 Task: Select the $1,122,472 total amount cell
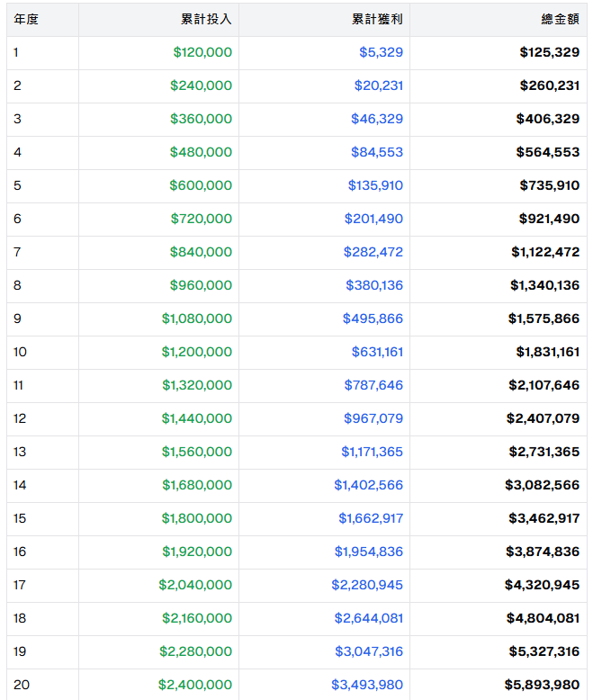545,252
